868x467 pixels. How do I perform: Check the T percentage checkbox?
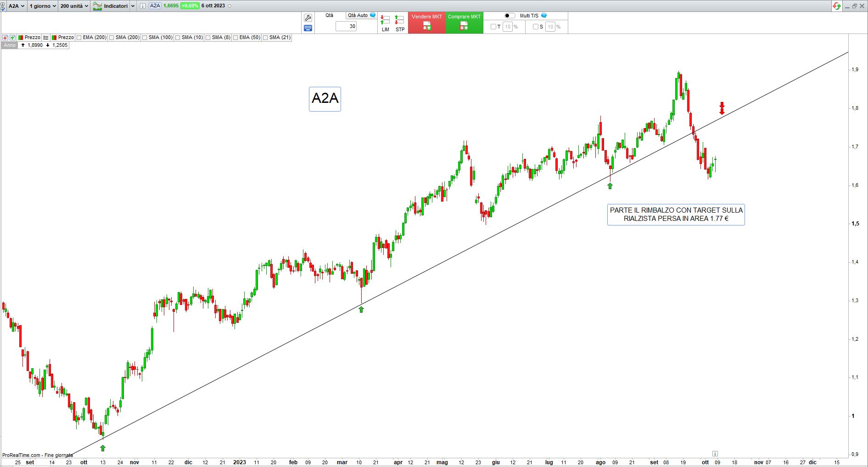click(493, 27)
